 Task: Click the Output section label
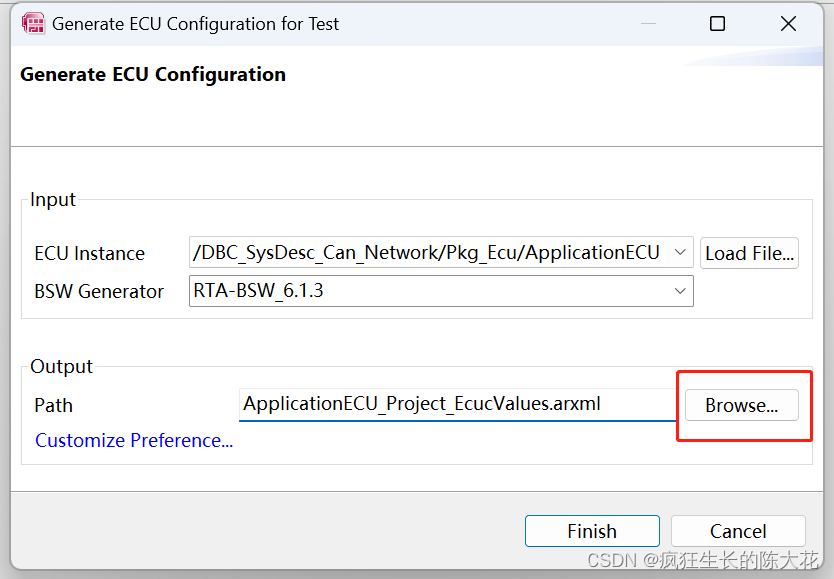tap(61, 366)
